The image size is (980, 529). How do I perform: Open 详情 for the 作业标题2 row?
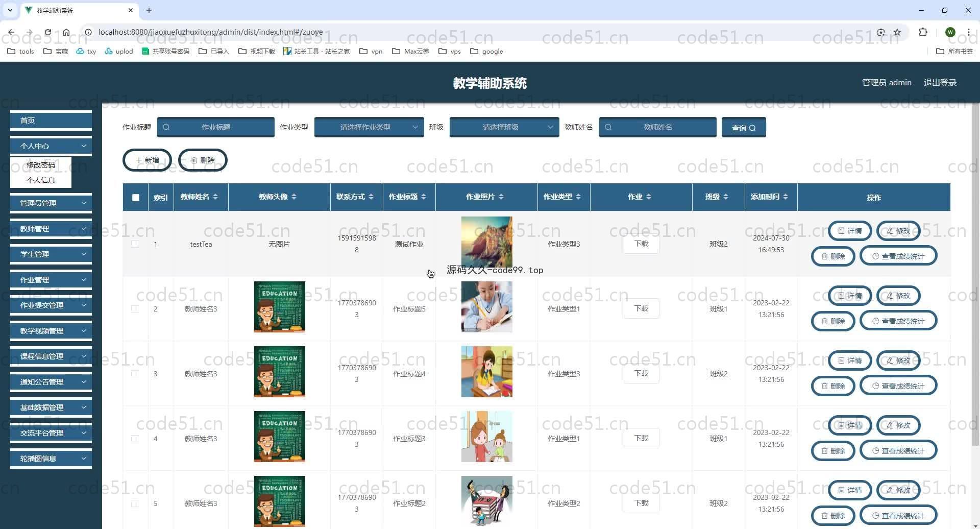point(850,490)
